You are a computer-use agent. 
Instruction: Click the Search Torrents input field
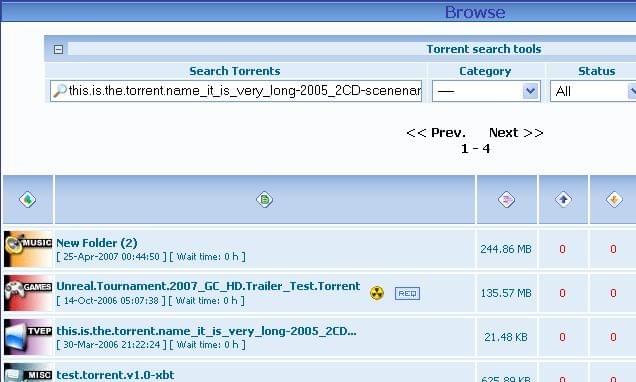(x=236, y=91)
